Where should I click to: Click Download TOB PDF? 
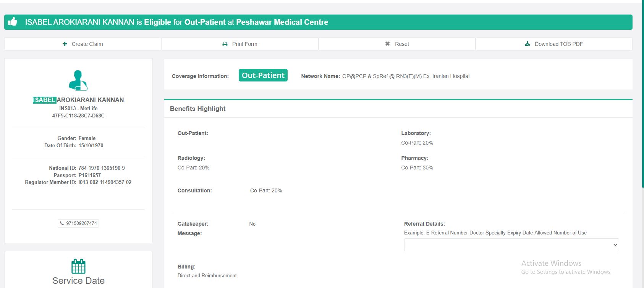558,44
